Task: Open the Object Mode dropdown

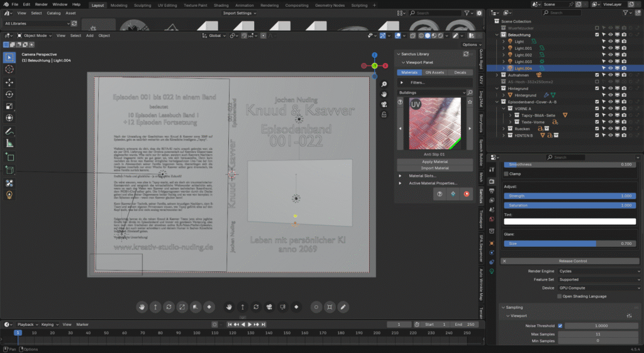Action: (35, 36)
